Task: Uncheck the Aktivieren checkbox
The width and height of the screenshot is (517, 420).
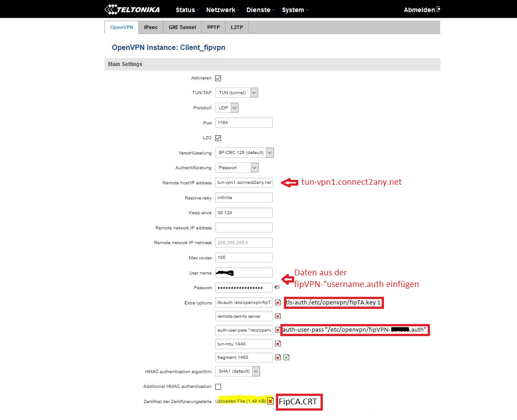Action: (218, 78)
